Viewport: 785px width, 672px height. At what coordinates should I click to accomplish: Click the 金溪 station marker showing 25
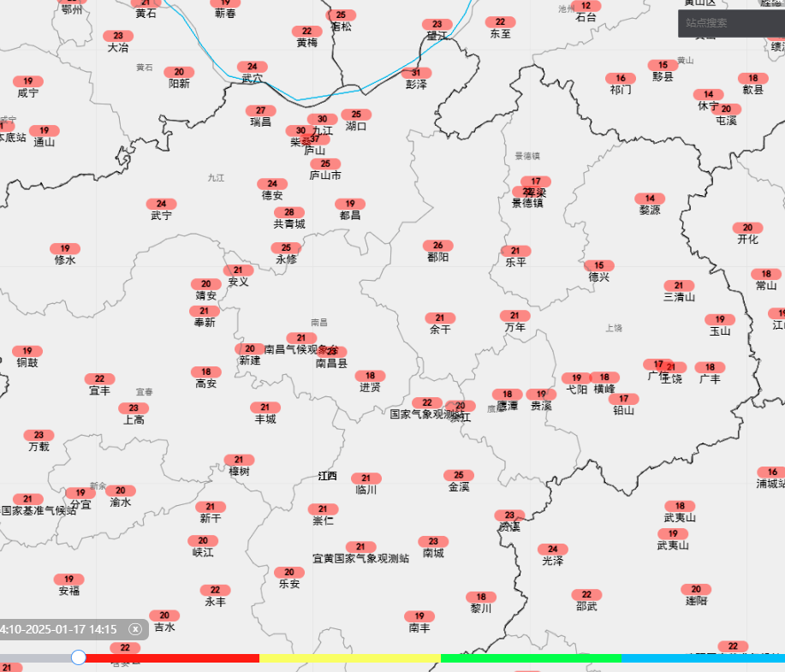point(459,475)
